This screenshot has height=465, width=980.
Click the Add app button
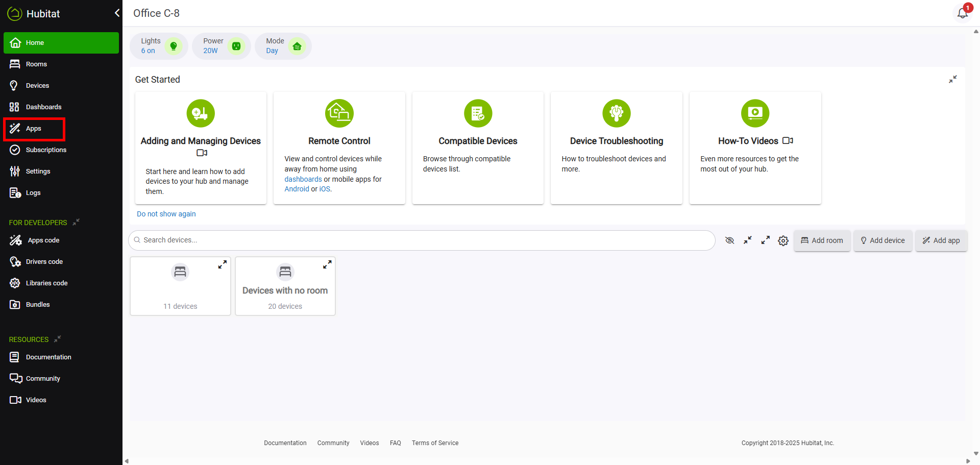point(941,240)
